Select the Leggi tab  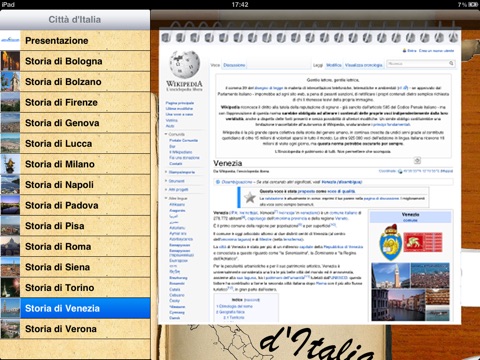(318, 65)
